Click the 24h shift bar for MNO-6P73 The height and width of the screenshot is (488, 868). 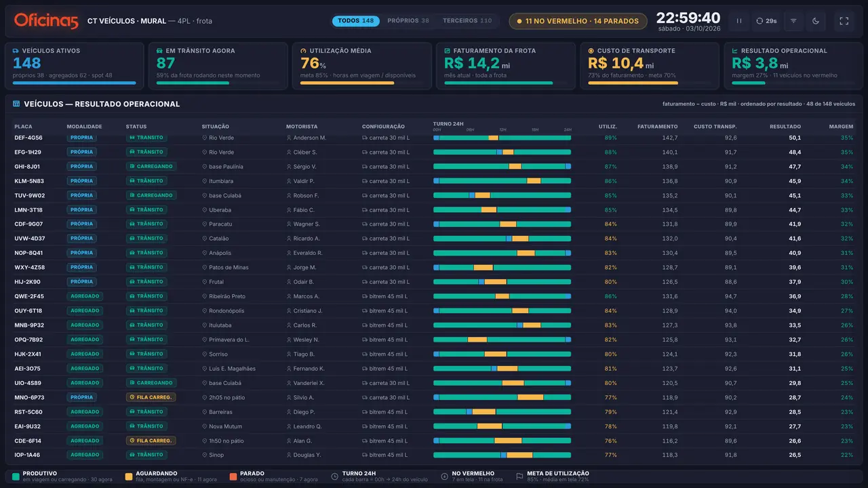pos(502,397)
